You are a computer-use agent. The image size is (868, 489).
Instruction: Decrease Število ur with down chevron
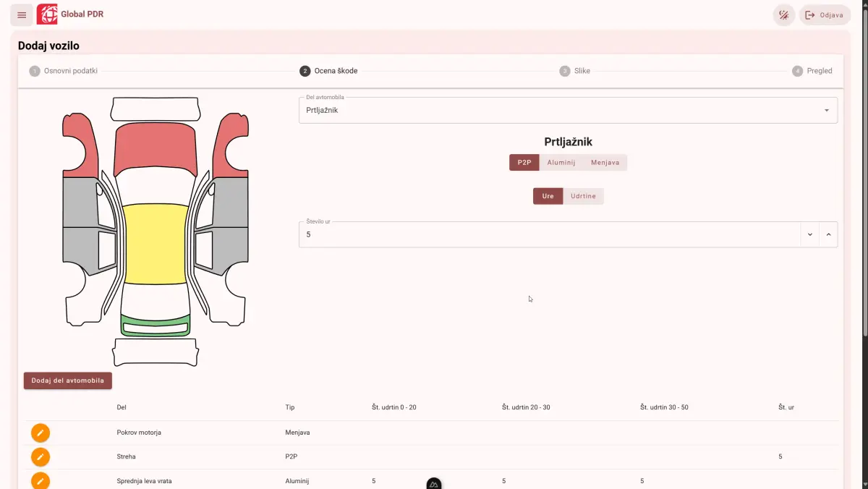[810, 234]
